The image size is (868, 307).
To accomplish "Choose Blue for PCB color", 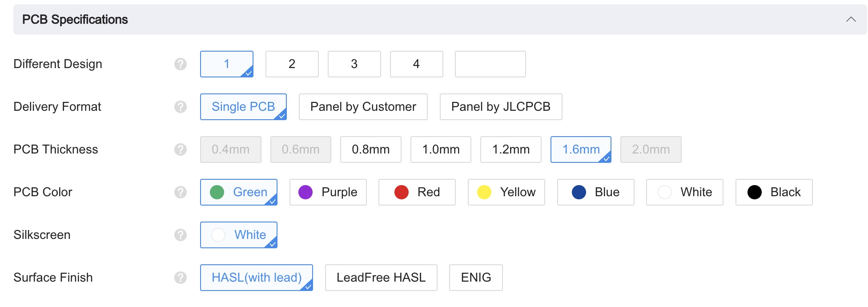I will [595, 192].
